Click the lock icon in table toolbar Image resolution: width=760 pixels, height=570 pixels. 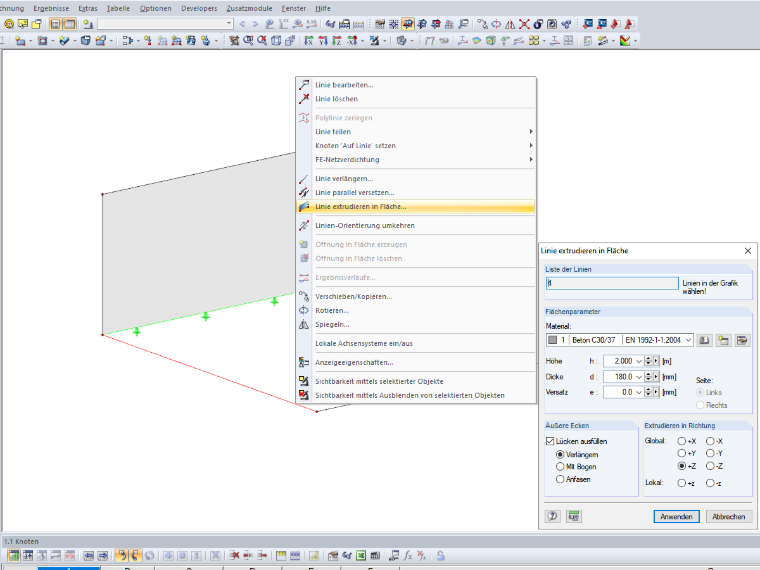441,555
